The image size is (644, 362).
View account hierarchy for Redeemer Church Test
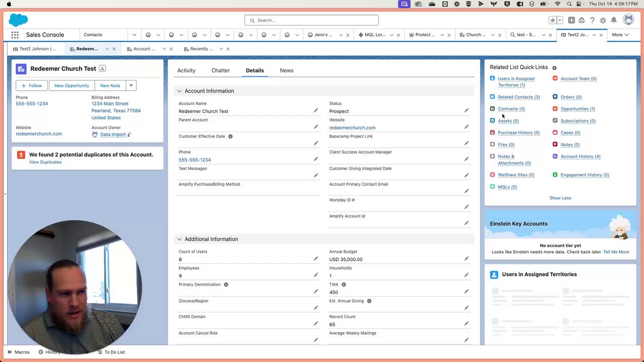pyautogui.click(x=102, y=68)
